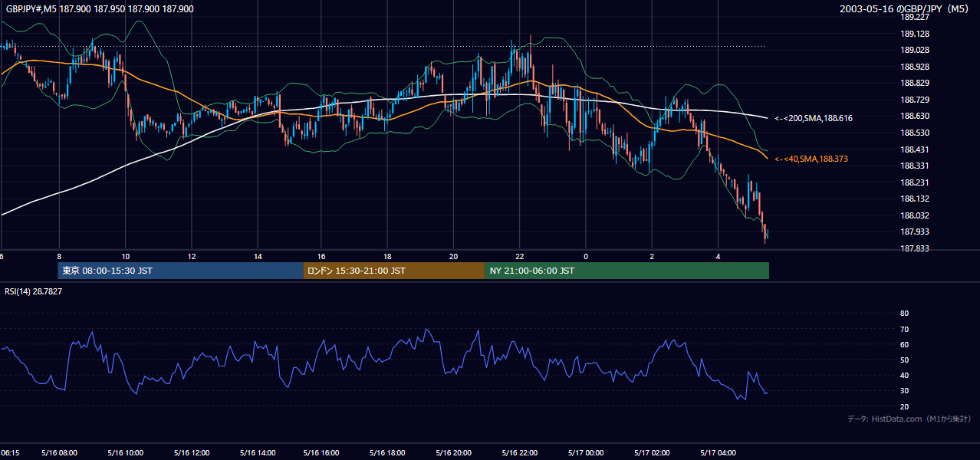Click the price axis label 188.729
The width and height of the screenshot is (980, 460).
tap(915, 100)
